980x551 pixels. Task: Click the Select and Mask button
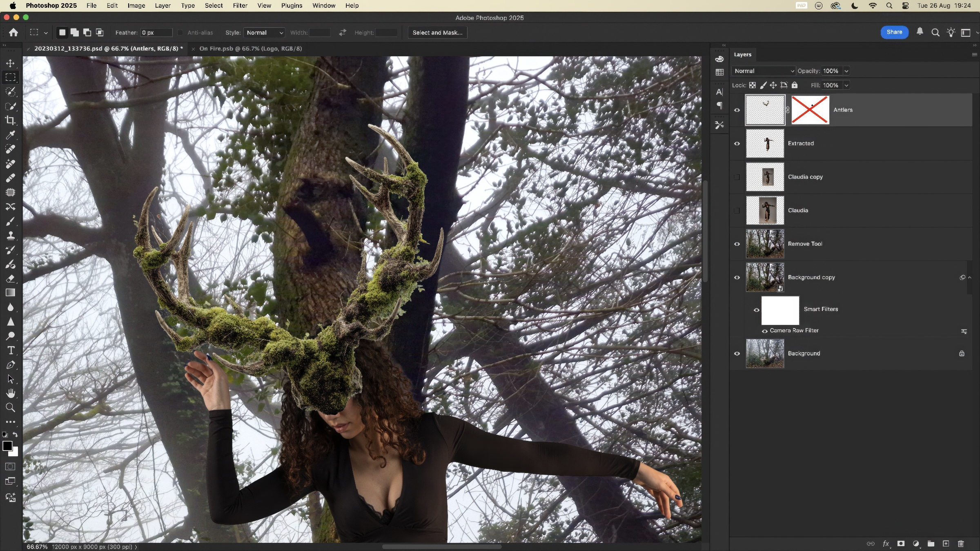point(437,33)
